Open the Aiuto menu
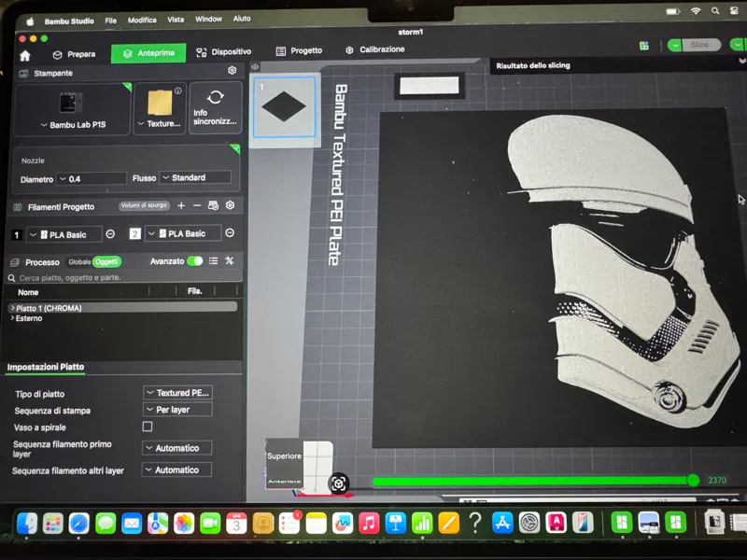 [242, 19]
